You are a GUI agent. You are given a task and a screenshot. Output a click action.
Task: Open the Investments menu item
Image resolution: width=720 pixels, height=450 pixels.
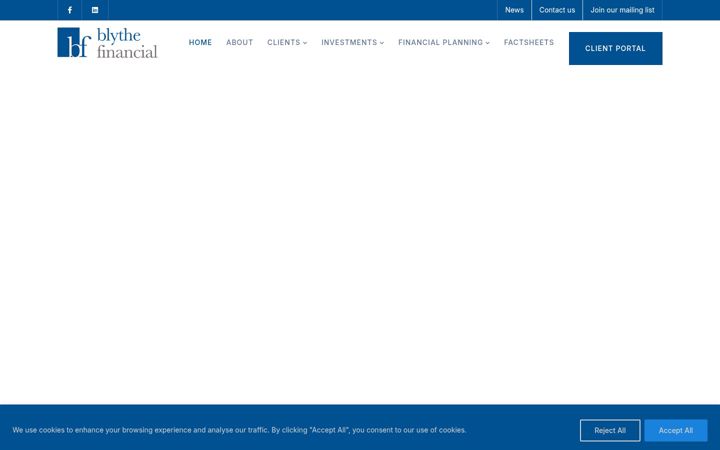[x=349, y=42]
